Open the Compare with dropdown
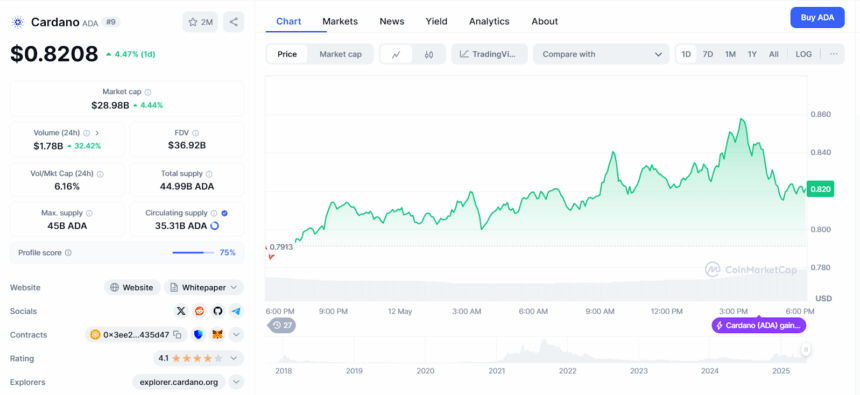Image resolution: width=860 pixels, height=395 pixels. click(601, 54)
